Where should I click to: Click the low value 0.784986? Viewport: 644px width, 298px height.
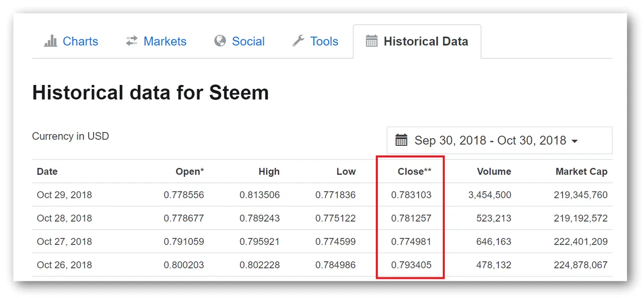(x=336, y=265)
